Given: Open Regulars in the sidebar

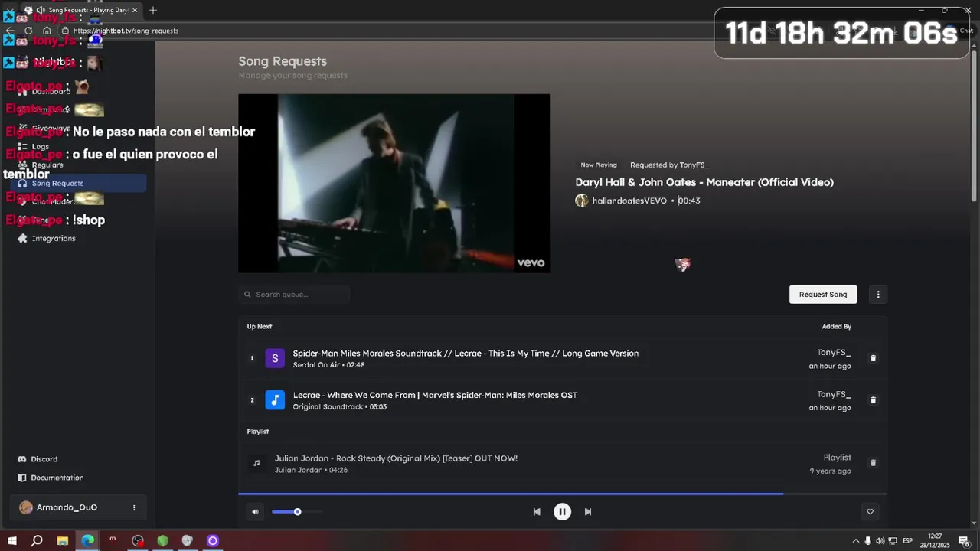Looking at the screenshot, I should click(47, 165).
